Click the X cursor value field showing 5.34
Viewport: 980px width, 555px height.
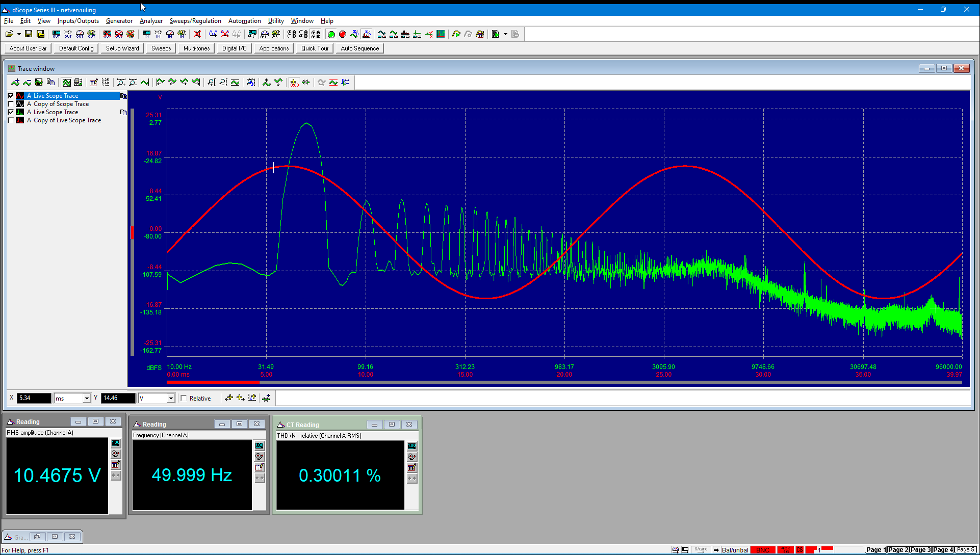click(x=34, y=399)
